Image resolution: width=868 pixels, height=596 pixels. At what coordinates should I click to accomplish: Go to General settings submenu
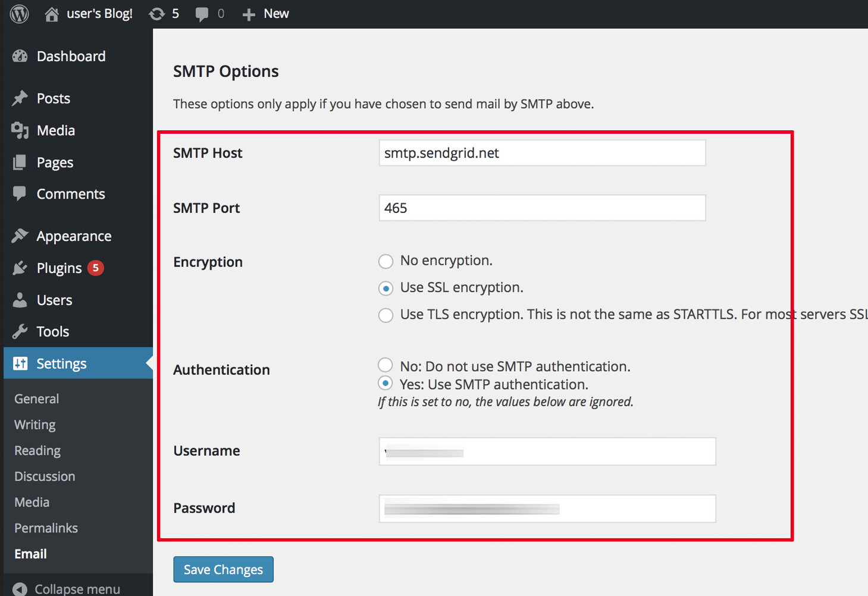pyautogui.click(x=36, y=399)
